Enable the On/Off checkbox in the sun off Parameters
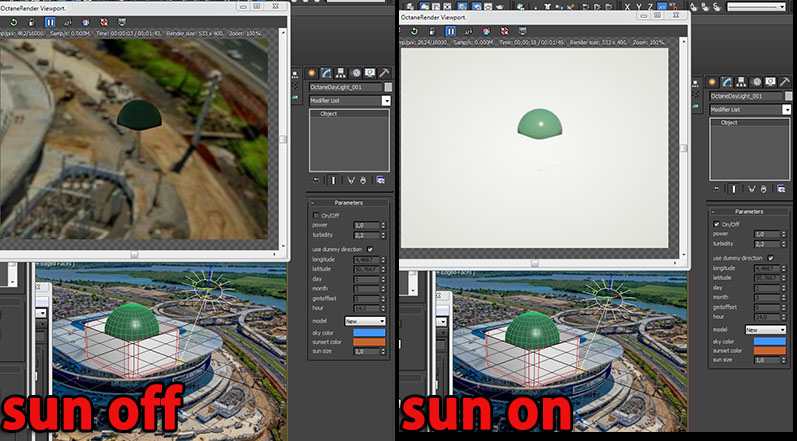The image size is (797, 441). point(316,215)
